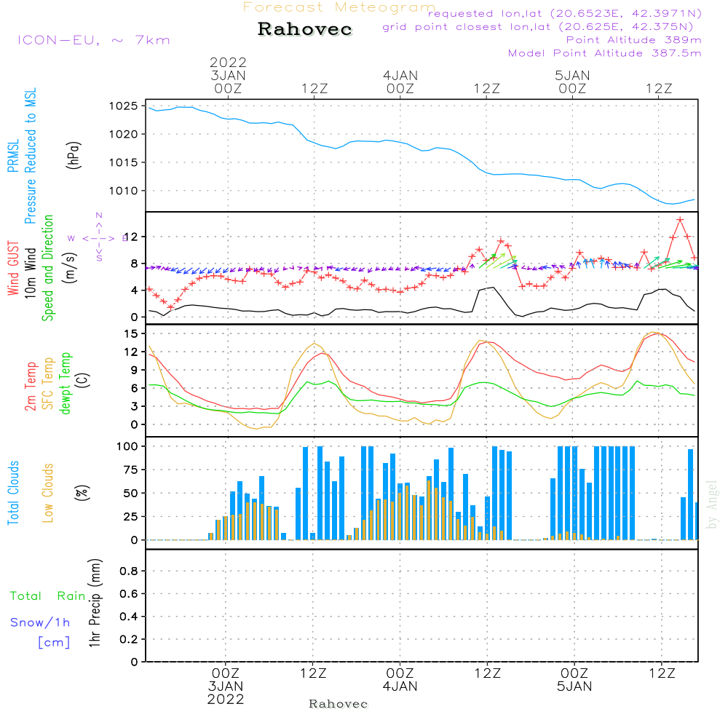Image resolution: width=728 pixels, height=728 pixels.
Task: Click the '1025' pressure axis value
Action: click(x=124, y=106)
